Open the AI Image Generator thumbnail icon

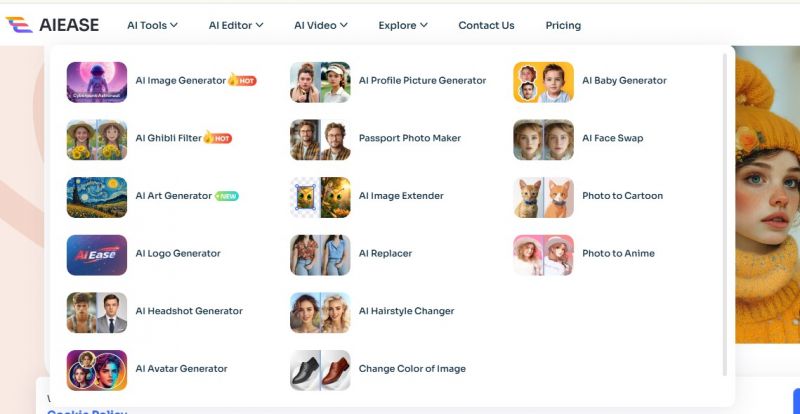[97, 82]
